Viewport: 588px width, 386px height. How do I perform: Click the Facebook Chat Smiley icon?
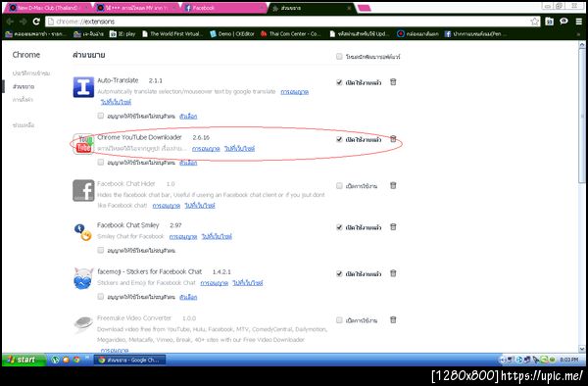83,232
